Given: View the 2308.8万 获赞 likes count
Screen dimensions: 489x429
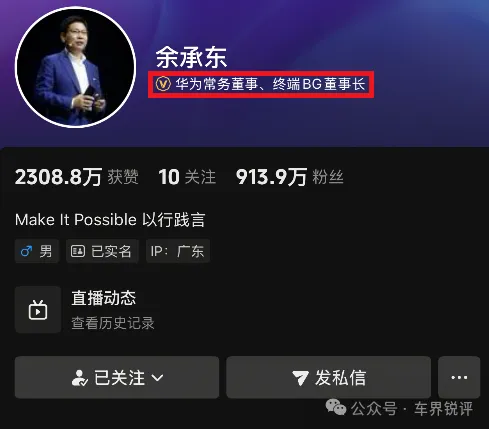Looking at the screenshot, I should pos(77,177).
